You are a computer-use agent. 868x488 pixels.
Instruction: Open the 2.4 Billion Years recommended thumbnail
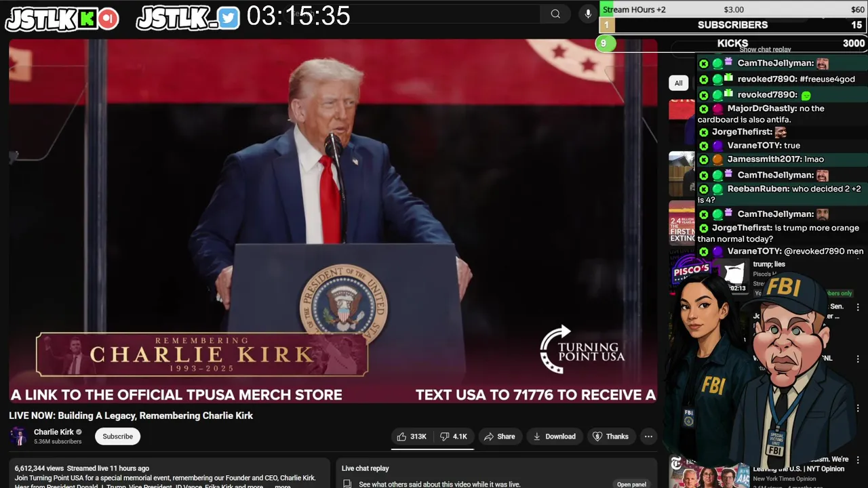tap(682, 222)
